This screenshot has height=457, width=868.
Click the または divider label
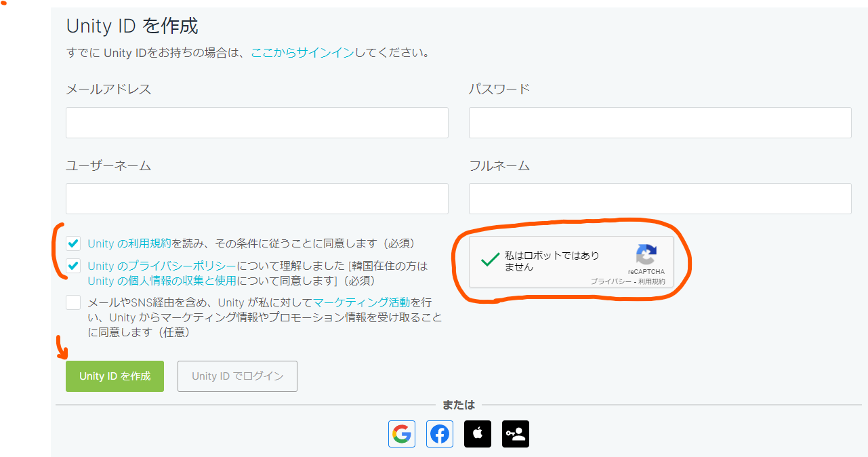(x=459, y=405)
